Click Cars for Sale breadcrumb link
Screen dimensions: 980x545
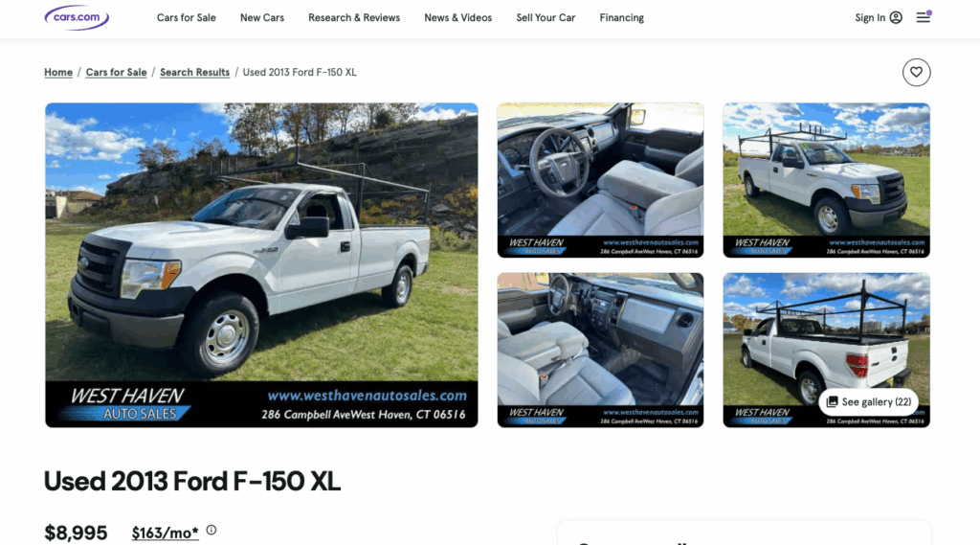(116, 72)
